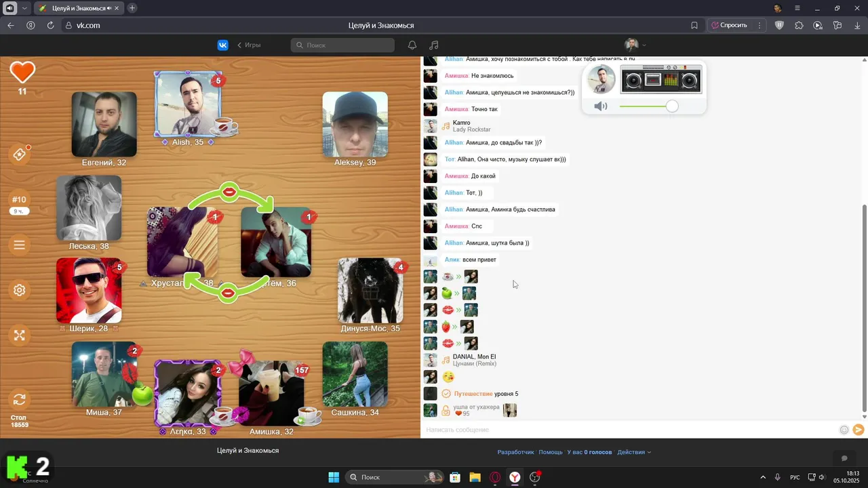Click the Помощь link
Viewport: 868px width, 488px height.
coord(551,452)
